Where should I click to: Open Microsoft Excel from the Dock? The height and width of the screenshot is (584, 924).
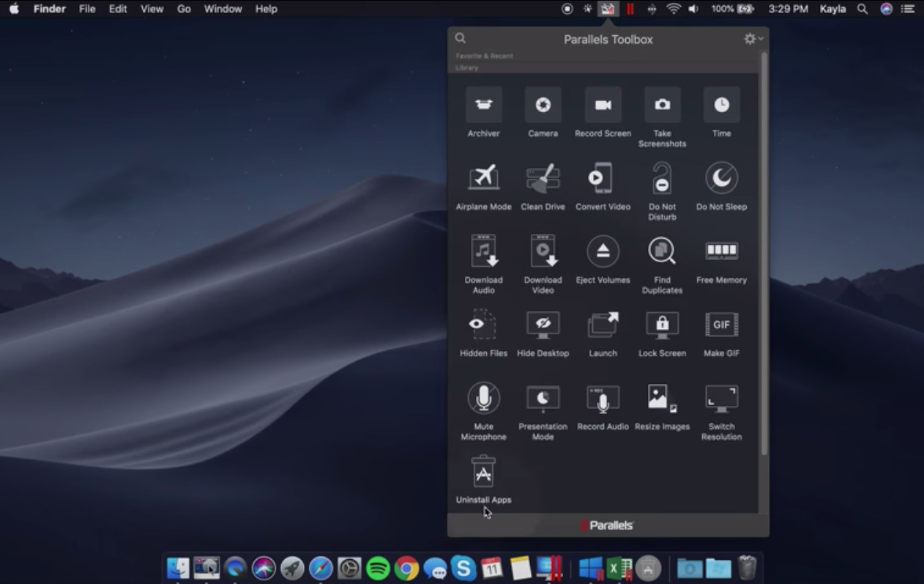[619, 568]
